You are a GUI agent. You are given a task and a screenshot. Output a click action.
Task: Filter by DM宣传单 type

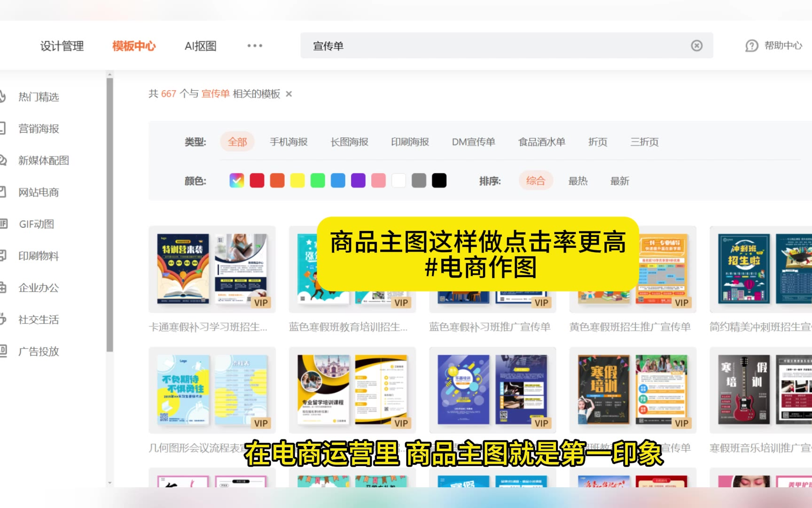click(473, 142)
